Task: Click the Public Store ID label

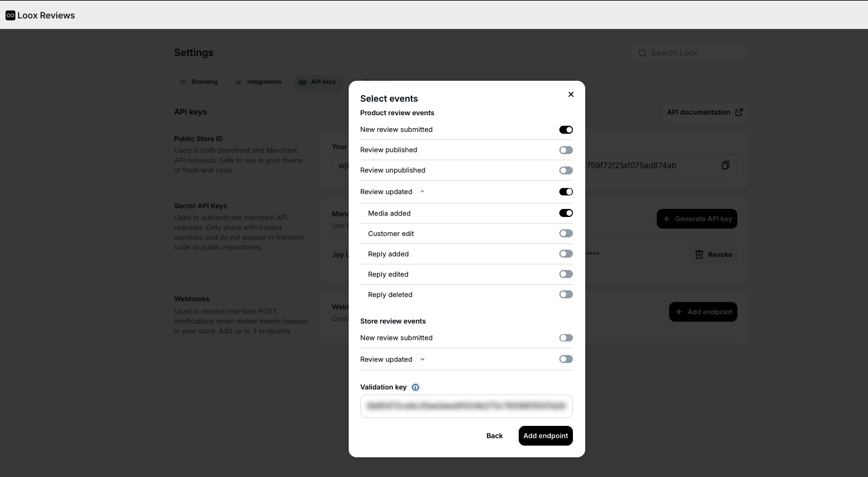Action: [198, 139]
